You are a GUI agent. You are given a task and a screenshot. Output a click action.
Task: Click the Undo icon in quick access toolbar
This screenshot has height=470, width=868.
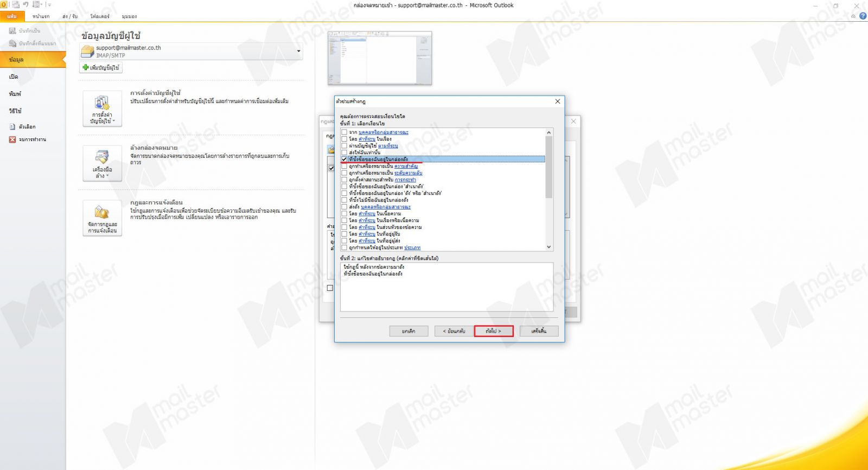click(x=26, y=4)
